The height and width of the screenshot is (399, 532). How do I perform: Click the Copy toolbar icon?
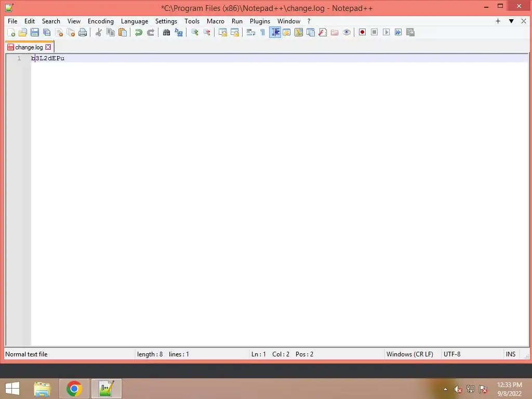tap(111, 32)
